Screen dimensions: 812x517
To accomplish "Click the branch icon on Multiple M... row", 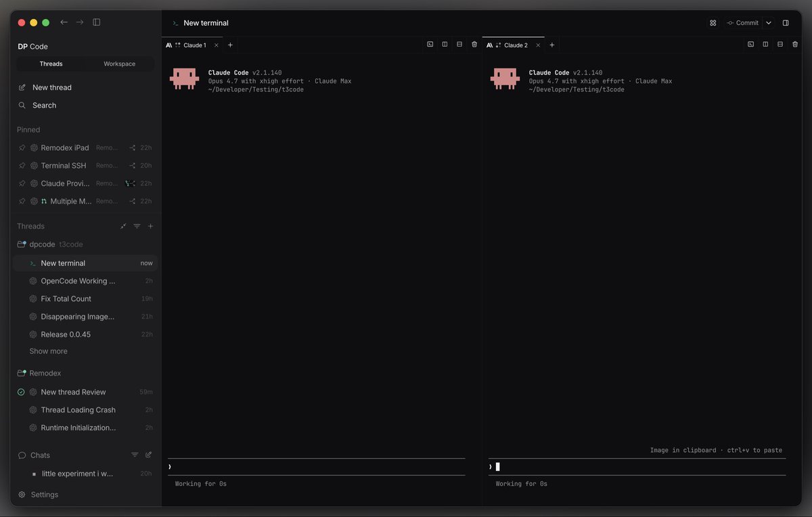I will [132, 202].
